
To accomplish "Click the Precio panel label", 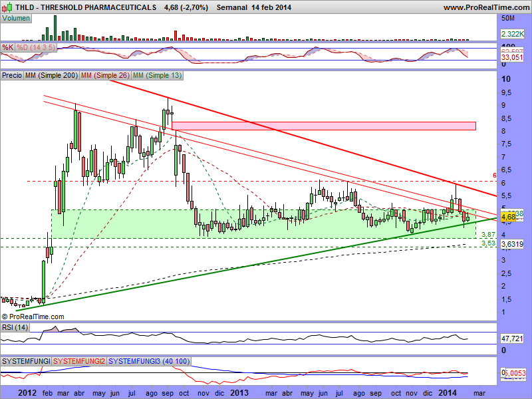I will (x=12, y=75).
